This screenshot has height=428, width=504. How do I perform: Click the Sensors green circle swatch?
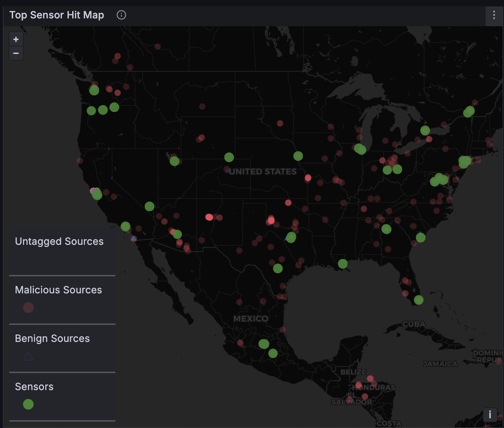tap(28, 404)
